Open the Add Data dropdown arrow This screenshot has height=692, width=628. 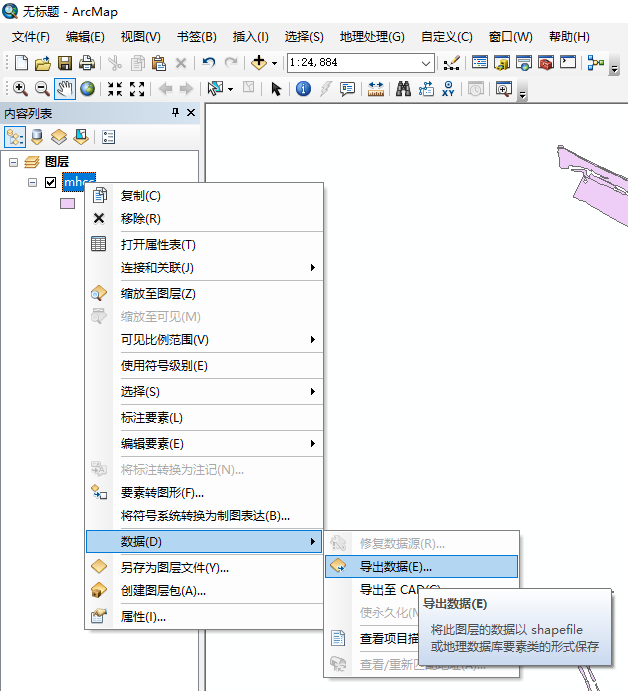(275, 64)
